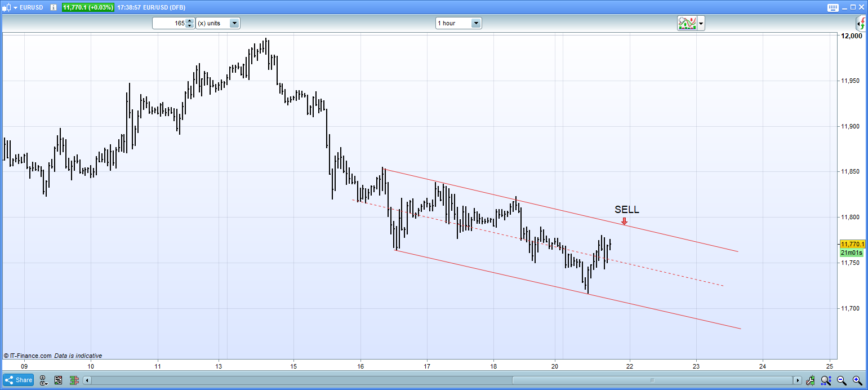Select the SELL annotation text
Image resolution: width=868 pixels, height=390 pixels.
pos(627,210)
